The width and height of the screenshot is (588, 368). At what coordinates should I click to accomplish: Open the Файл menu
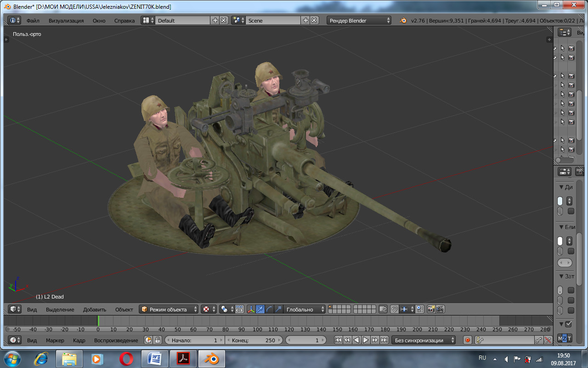(33, 21)
